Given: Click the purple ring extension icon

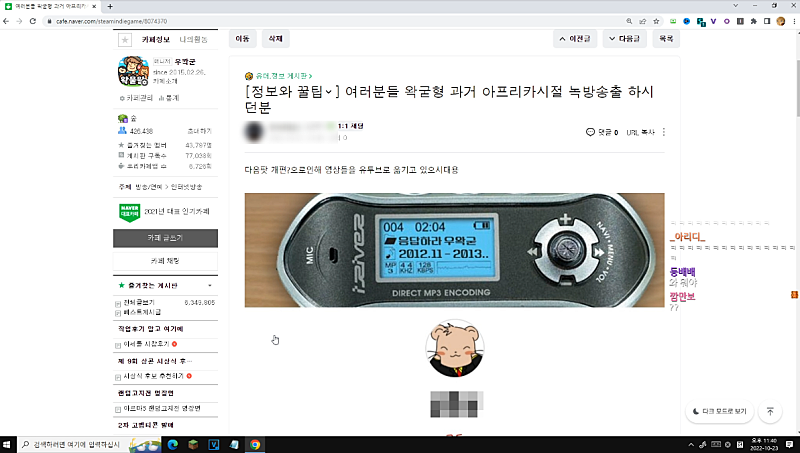Looking at the screenshot, I should click(x=727, y=21).
